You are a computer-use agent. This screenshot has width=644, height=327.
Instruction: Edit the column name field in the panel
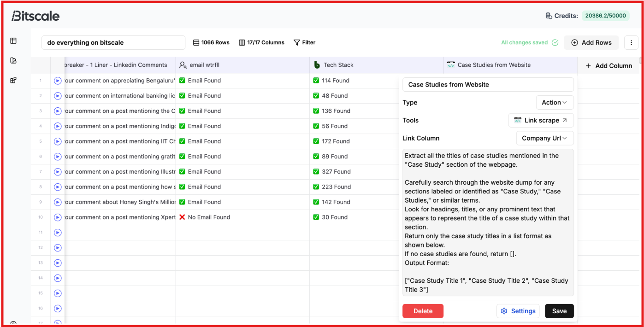488,85
